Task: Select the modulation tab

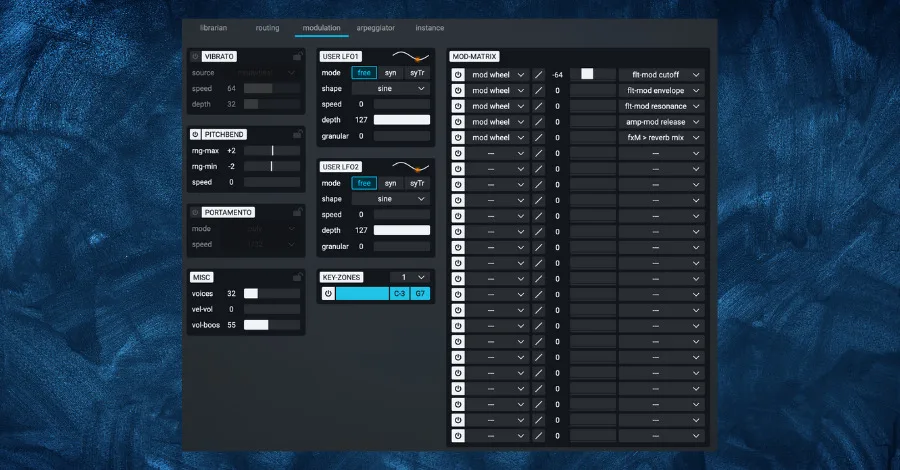Action: click(x=321, y=28)
